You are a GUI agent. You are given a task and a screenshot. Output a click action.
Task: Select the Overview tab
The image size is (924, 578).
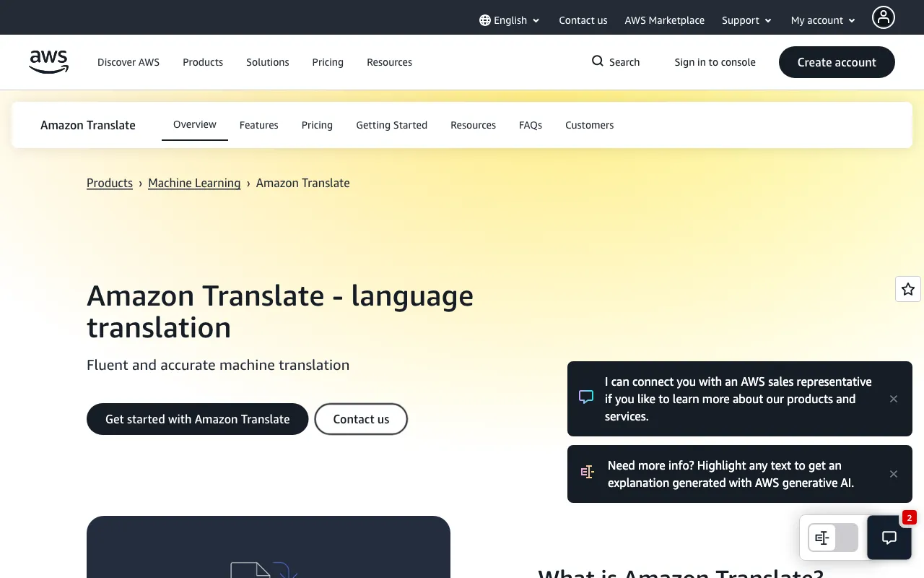(195, 124)
